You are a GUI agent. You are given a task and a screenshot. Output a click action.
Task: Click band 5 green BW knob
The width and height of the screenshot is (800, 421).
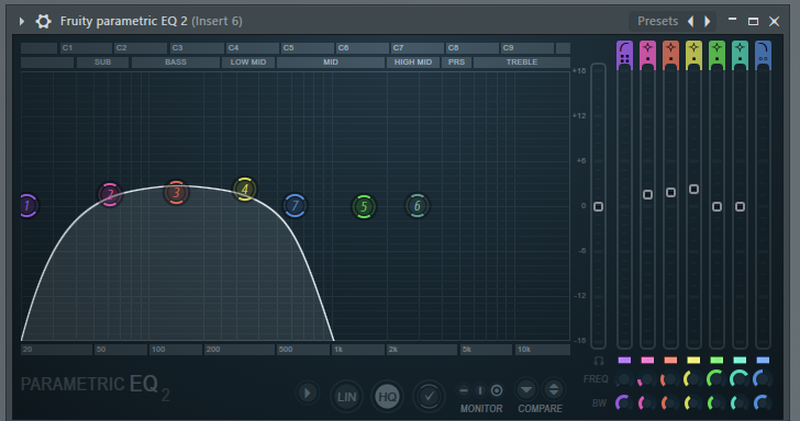pos(716,403)
